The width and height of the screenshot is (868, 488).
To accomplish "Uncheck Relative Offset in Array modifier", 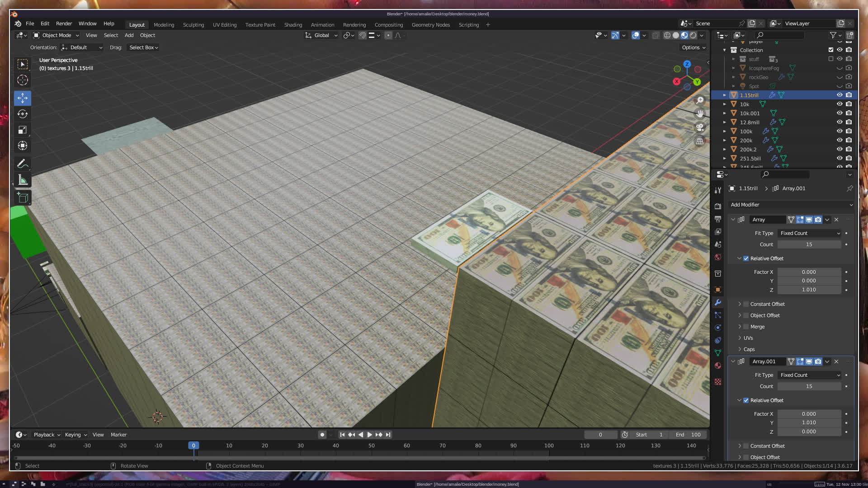I will tap(746, 258).
